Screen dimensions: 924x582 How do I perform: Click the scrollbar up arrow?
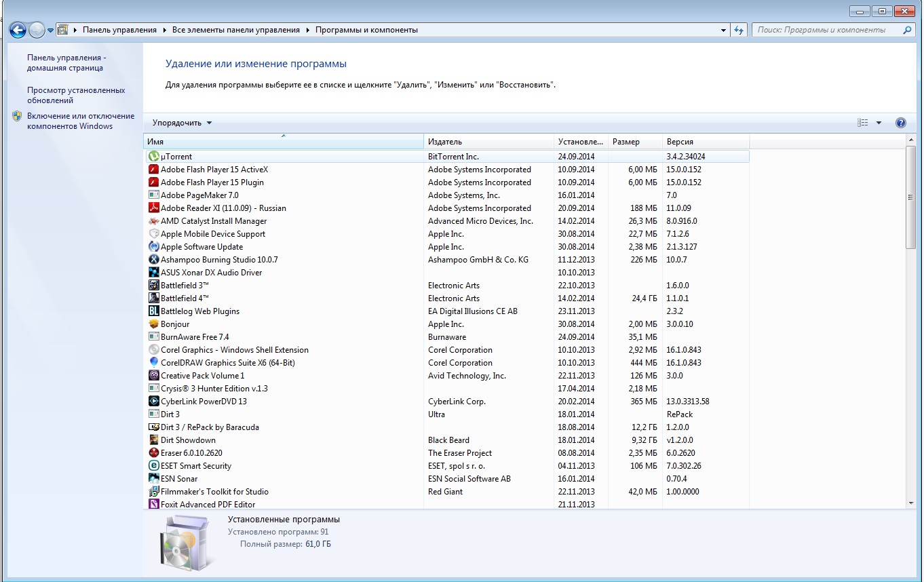911,140
